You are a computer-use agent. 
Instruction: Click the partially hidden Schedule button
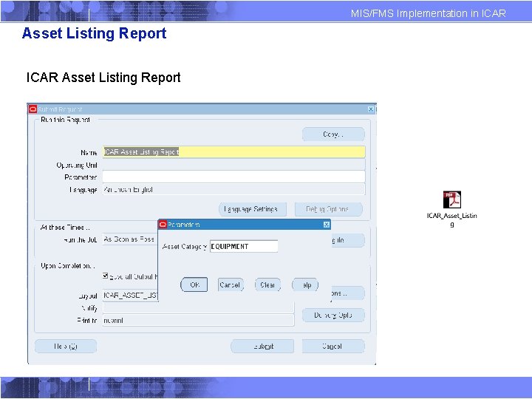[x=348, y=240]
